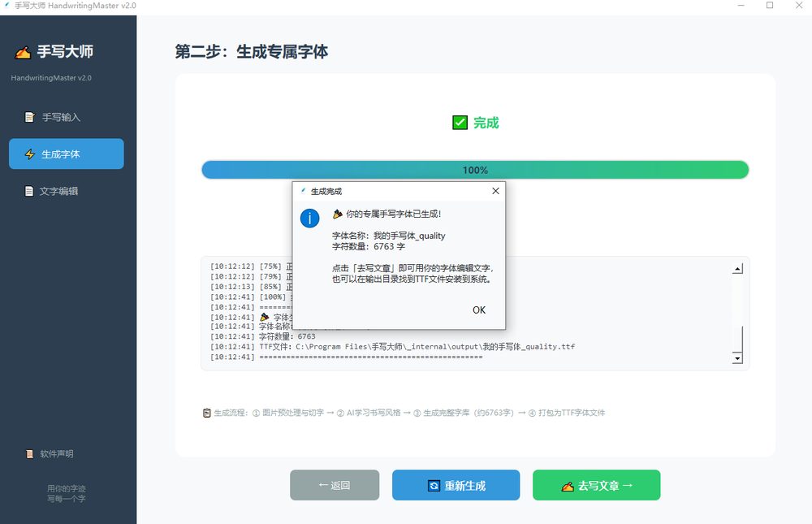Click the 软件声明 scroll icon
This screenshot has height=524, width=812.
(29, 453)
